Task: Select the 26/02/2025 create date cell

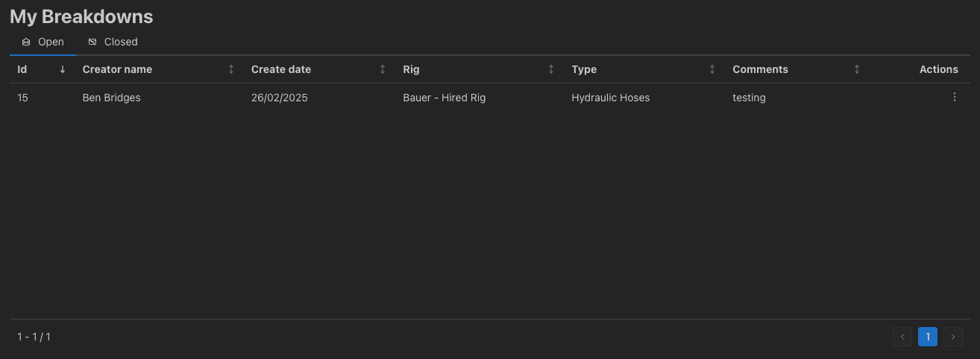Action: tap(280, 98)
